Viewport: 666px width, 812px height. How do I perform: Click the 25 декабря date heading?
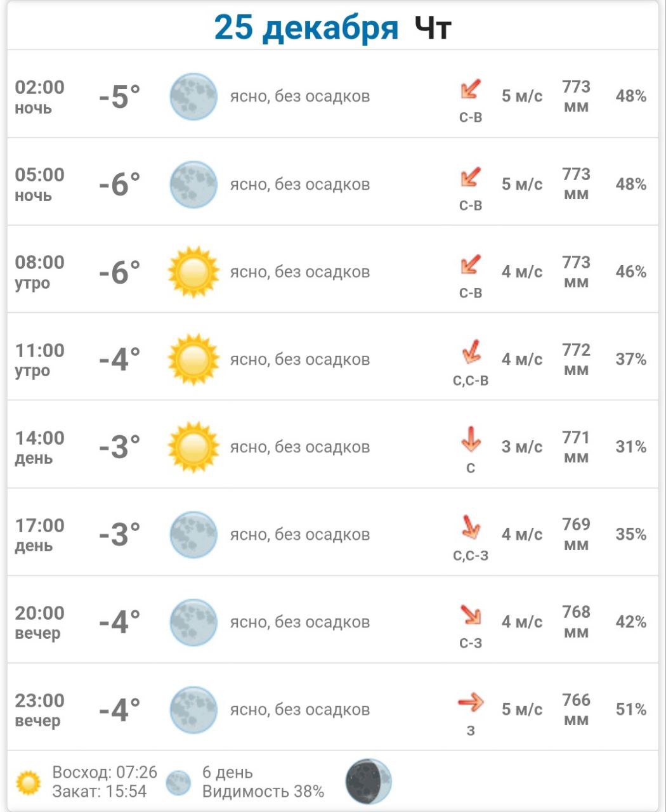[306, 29]
